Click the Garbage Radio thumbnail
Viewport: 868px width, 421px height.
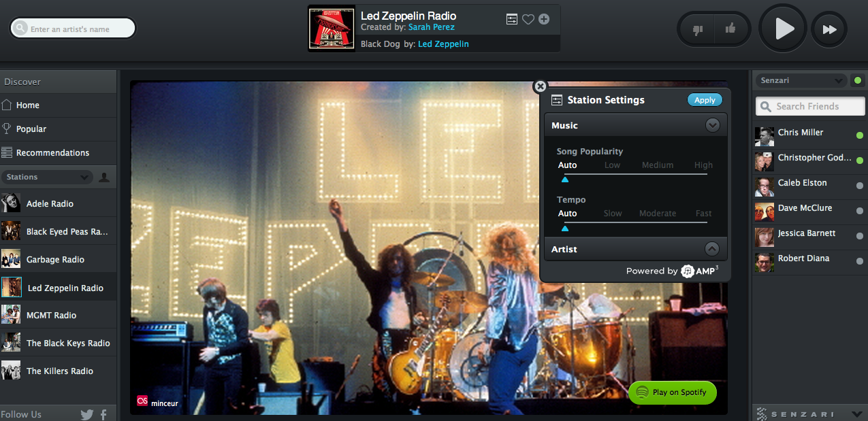(11, 258)
